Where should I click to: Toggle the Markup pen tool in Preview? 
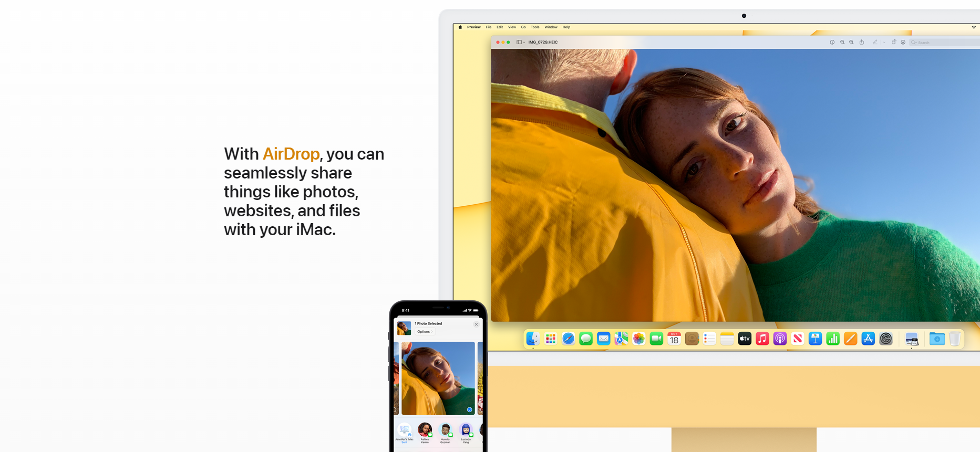click(875, 43)
